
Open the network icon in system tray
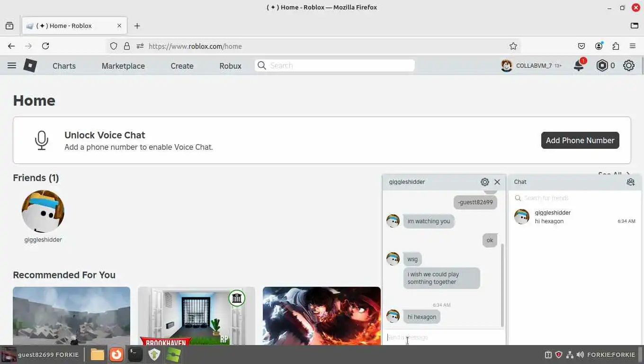570,355
